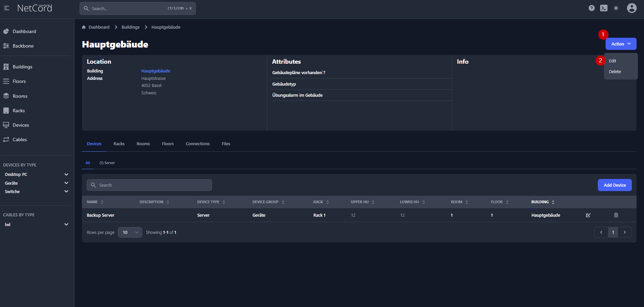Sort by the UPPER HU column arrows
The image size is (644, 307).
pyautogui.click(x=373, y=202)
